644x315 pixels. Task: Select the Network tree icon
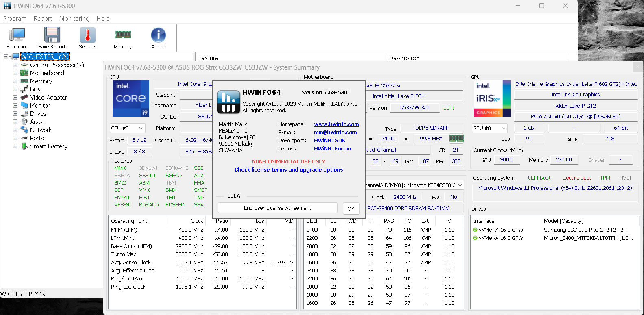click(x=24, y=130)
